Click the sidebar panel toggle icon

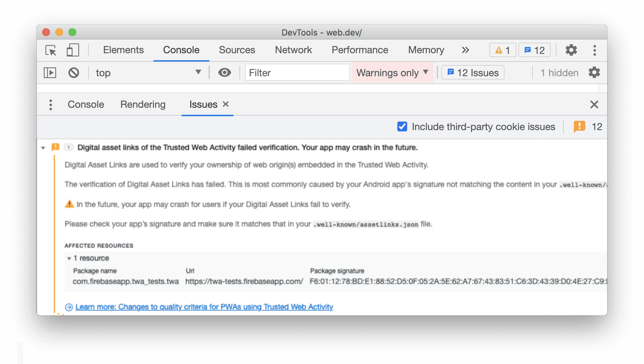(x=50, y=73)
